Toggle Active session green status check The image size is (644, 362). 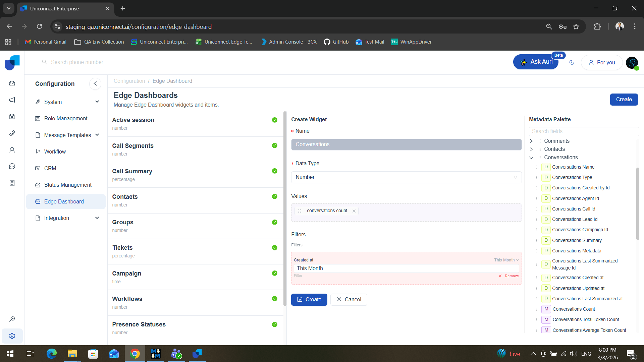coord(275,120)
